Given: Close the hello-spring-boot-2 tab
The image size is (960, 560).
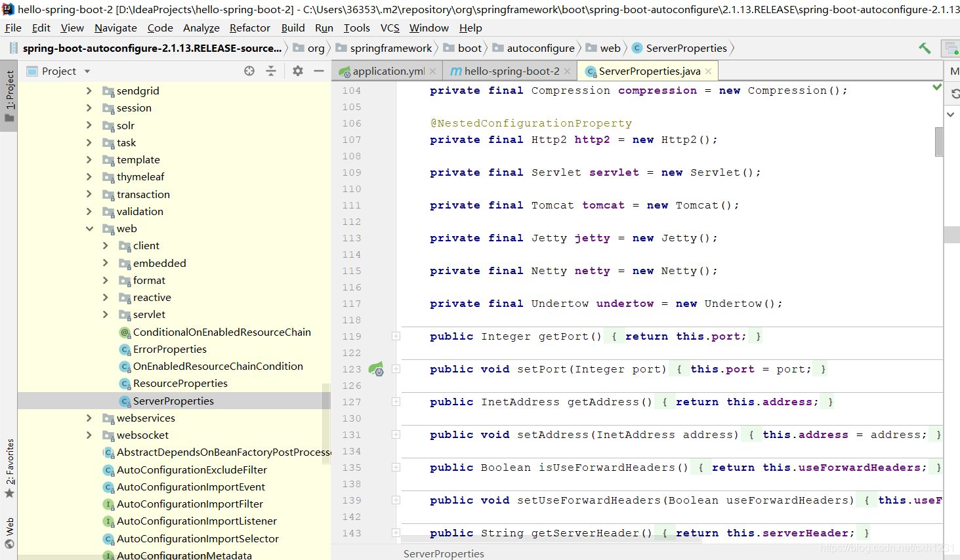Looking at the screenshot, I should pyautogui.click(x=568, y=71).
